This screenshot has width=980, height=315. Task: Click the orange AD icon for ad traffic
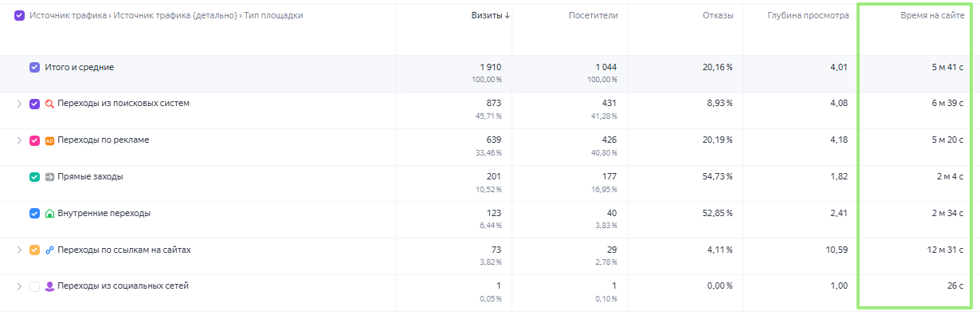(x=49, y=140)
